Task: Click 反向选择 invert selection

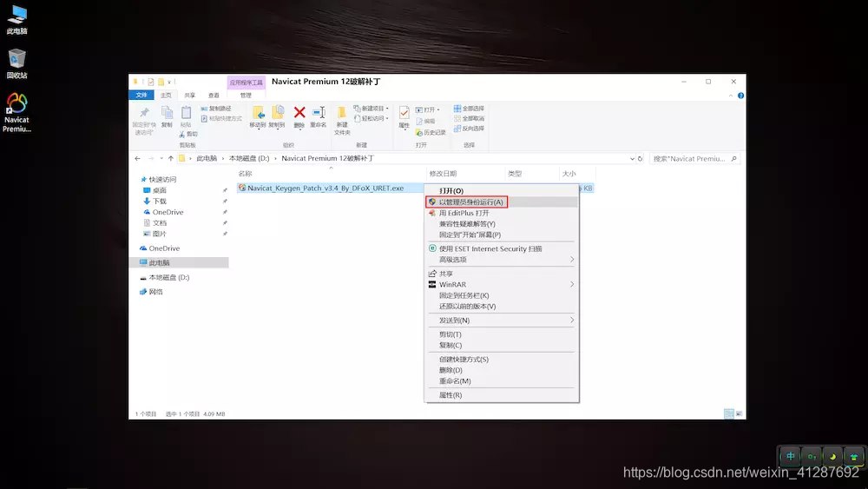Action: (x=469, y=129)
